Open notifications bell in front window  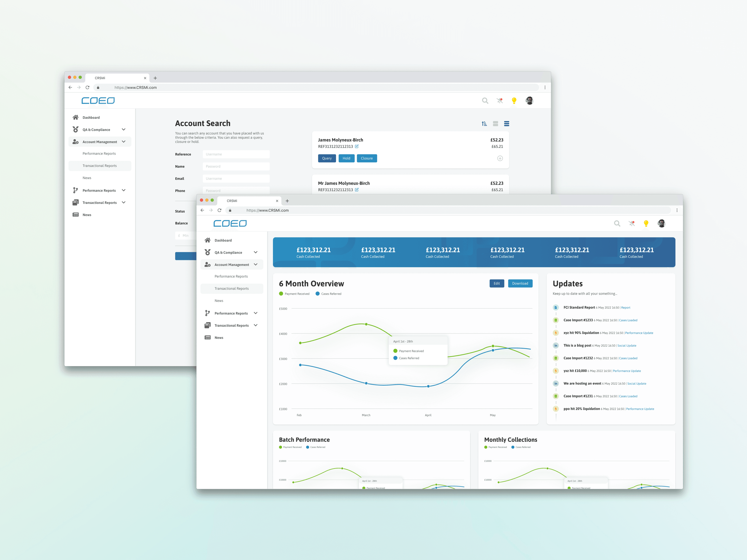click(x=632, y=223)
